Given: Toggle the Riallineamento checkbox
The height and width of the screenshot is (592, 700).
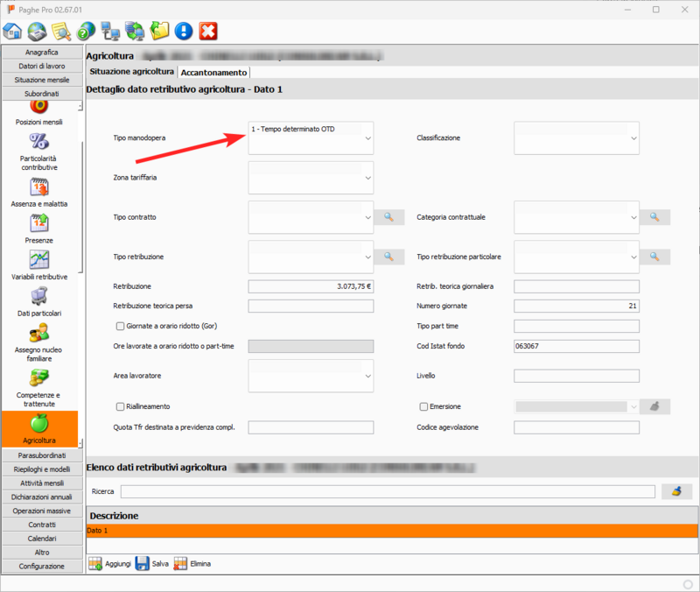Looking at the screenshot, I should point(121,407).
